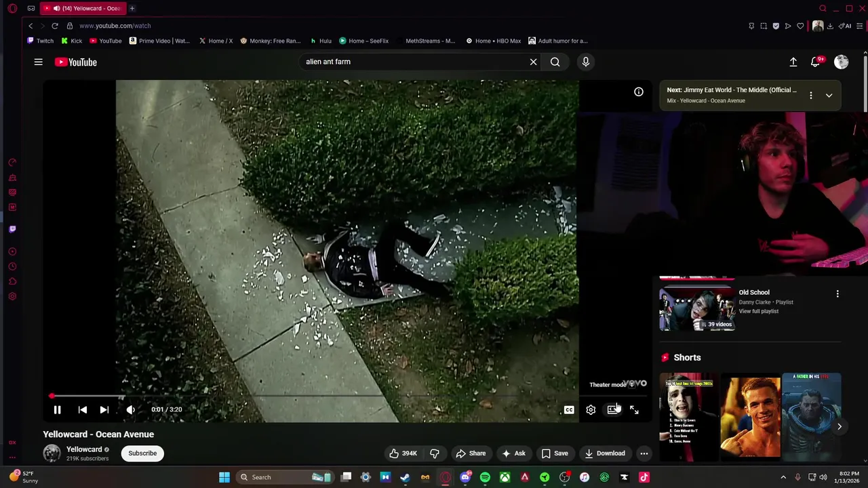Open the shirtless man Short
This screenshot has width=868, height=488.
[x=750, y=417]
